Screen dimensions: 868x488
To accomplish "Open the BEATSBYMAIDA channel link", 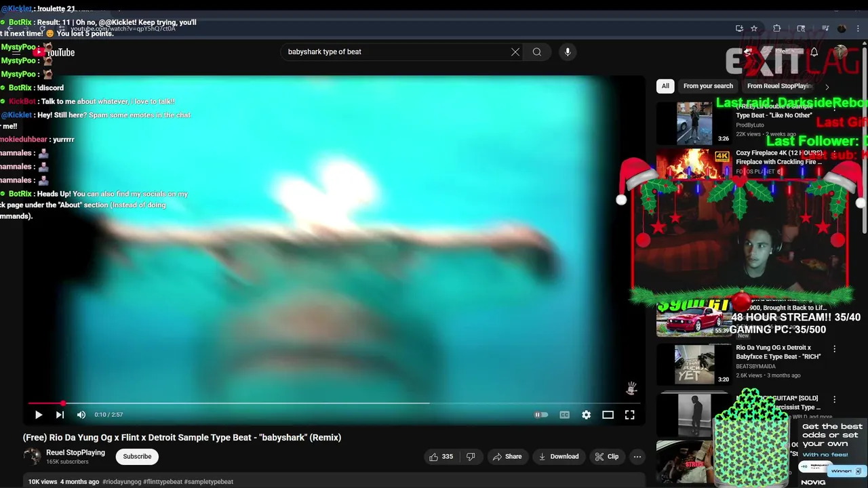I will click(x=756, y=367).
